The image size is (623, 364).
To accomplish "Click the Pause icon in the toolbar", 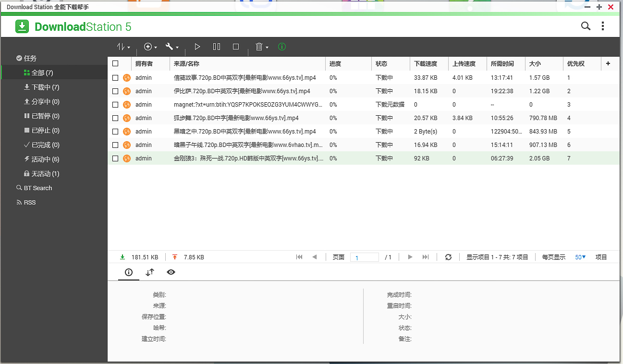I will click(x=216, y=47).
